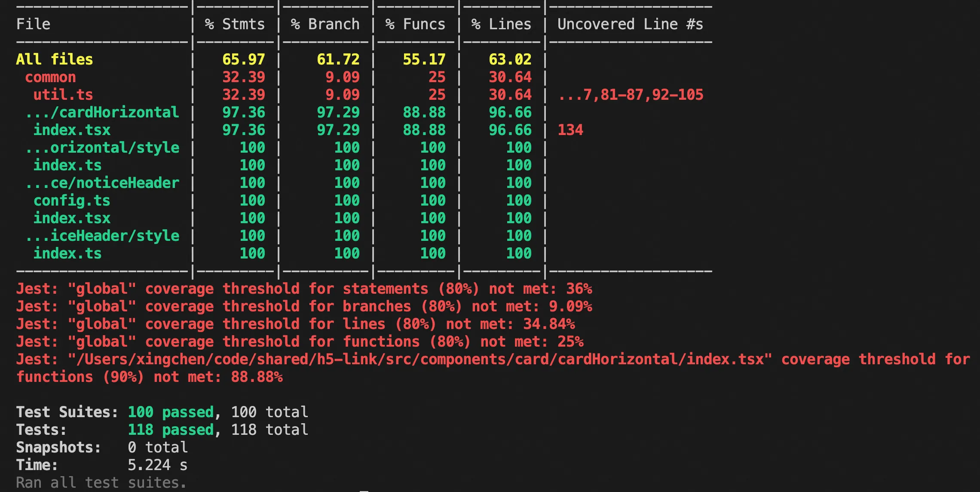This screenshot has width=980, height=492.
Task: Click the common folder row label
Action: point(50,77)
